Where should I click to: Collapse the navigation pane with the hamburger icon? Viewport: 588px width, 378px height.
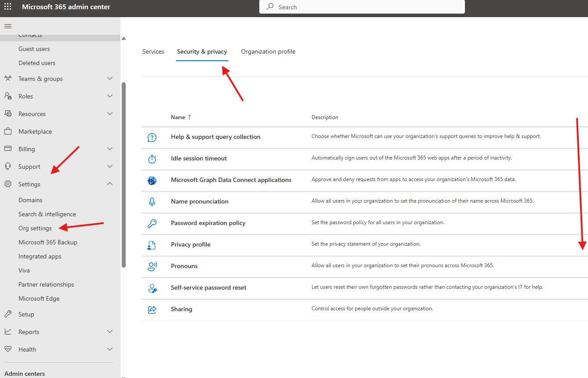pyautogui.click(x=7, y=26)
